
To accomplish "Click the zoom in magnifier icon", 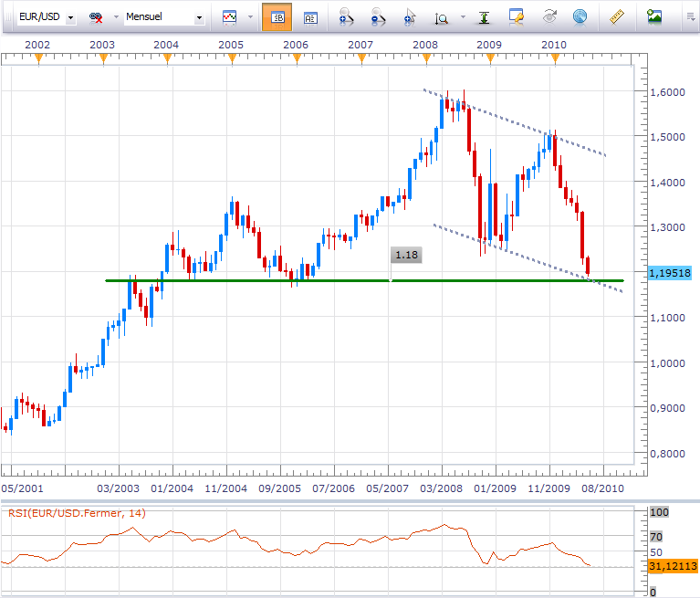I will [x=346, y=16].
